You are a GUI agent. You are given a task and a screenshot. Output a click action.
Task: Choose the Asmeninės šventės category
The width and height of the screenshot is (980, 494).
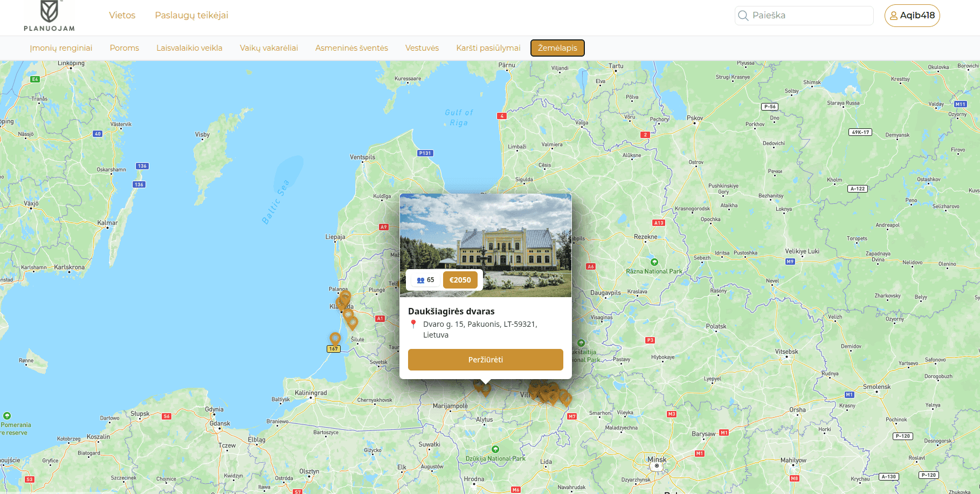(x=351, y=48)
